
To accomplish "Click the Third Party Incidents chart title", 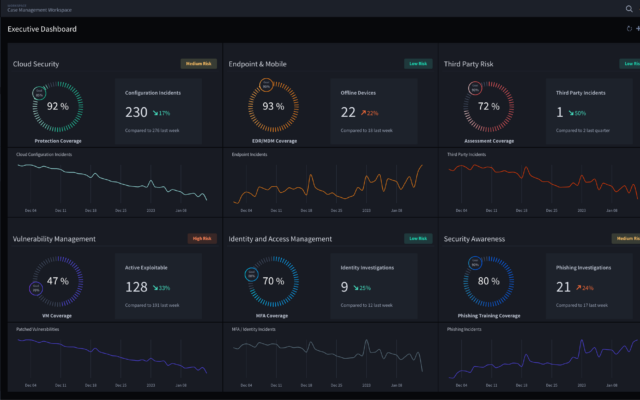I will coord(467,154).
